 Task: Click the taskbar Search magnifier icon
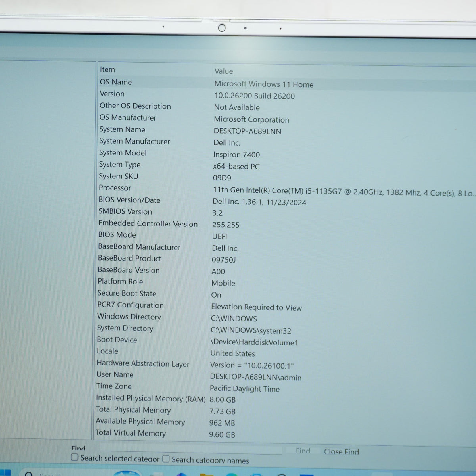(x=29, y=474)
